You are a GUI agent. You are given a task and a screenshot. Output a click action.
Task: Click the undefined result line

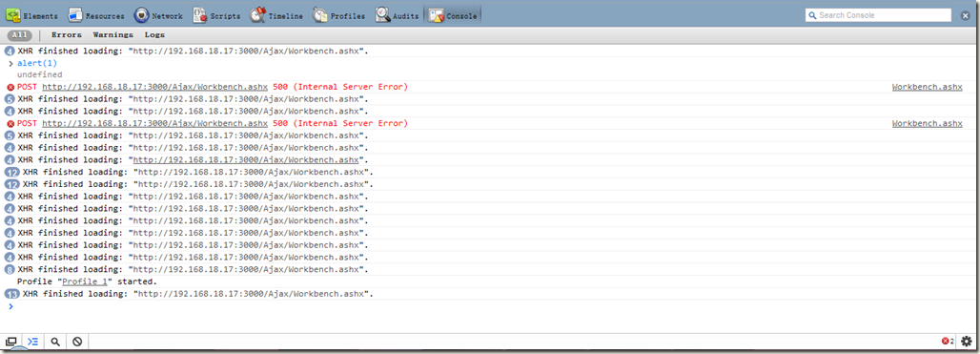[39, 75]
